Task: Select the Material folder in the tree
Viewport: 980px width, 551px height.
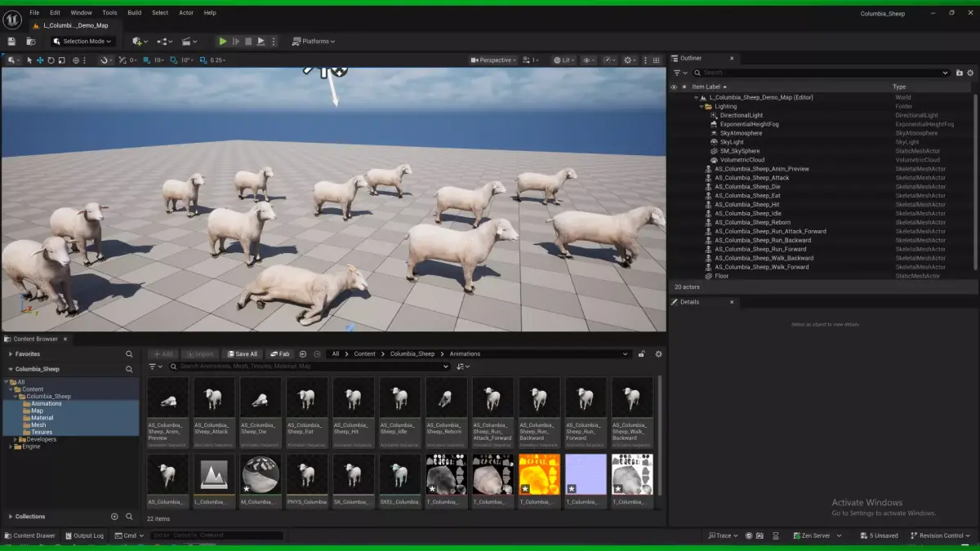Action: [x=42, y=418]
